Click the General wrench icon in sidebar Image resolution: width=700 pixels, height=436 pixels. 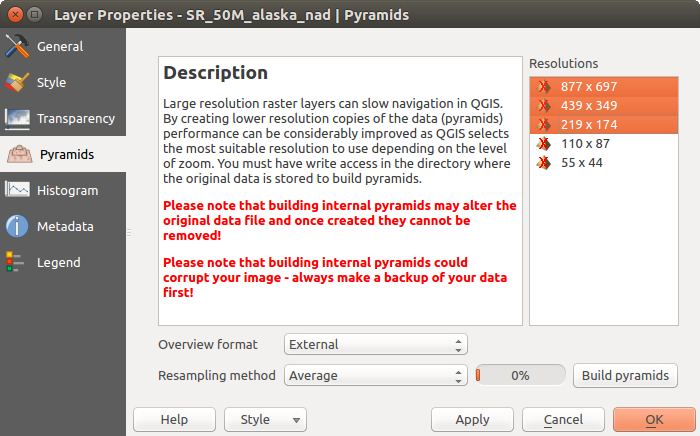(x=17, y=47)
